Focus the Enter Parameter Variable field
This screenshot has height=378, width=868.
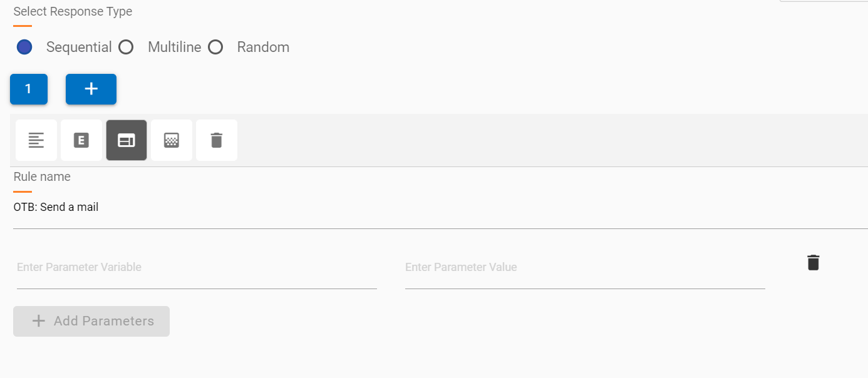[x=197, y=267]
